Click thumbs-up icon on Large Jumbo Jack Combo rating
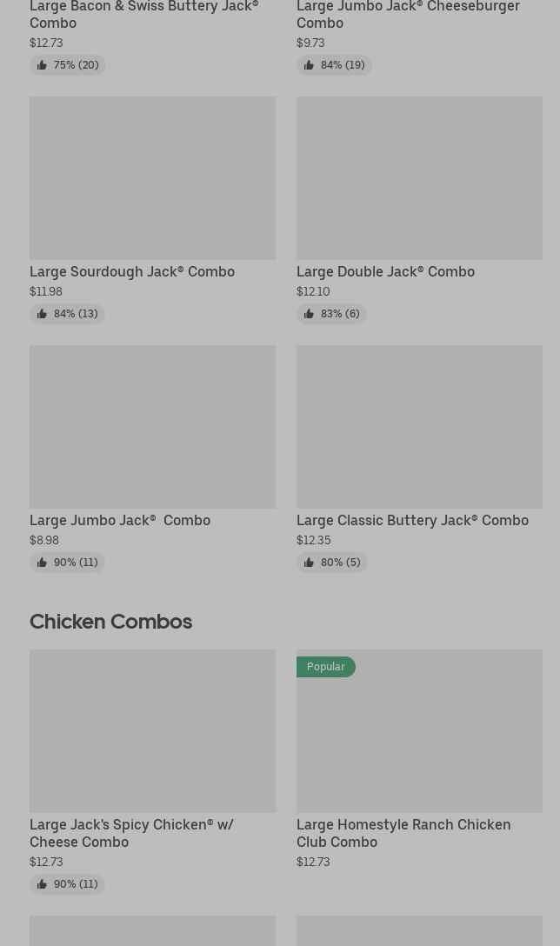The image size is (560, 946). click(x=42, y=563)
